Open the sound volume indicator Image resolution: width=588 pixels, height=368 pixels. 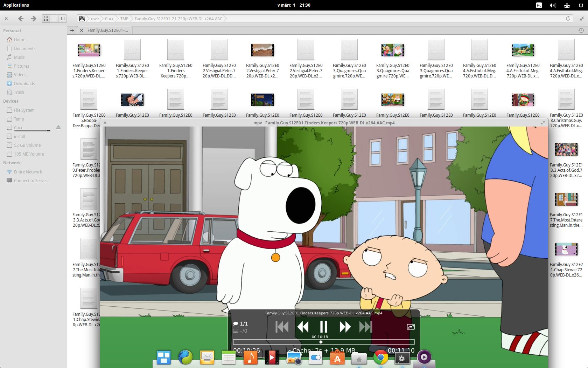pyautogui.click(x=553, y=5)
